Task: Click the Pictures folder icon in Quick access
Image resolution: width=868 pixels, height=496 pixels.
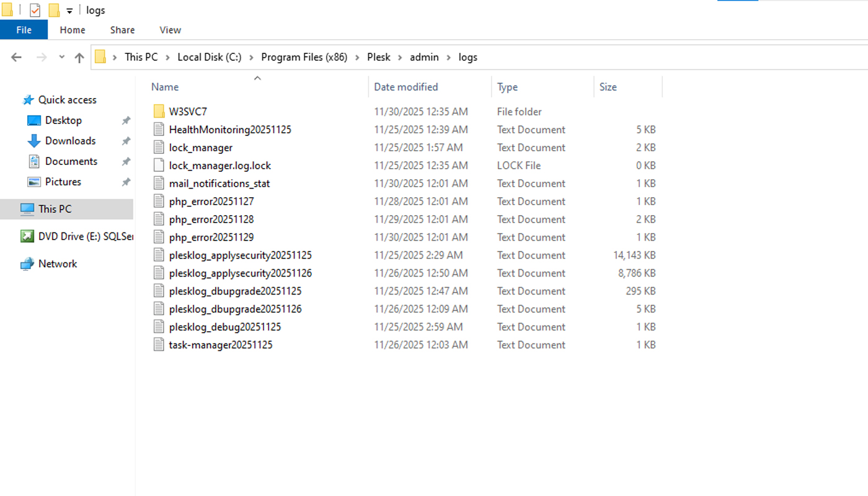Action: (34, 182)
